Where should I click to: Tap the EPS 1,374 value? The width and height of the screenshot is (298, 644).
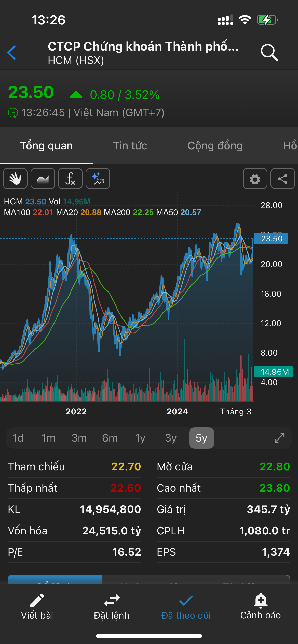(x=276, y=552)
